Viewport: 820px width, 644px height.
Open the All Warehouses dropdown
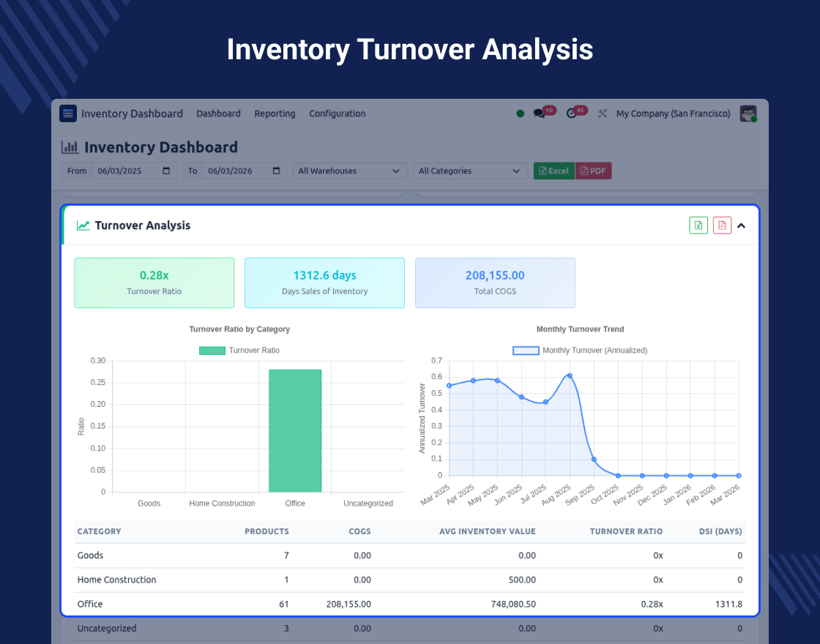(x=350, y=171)
